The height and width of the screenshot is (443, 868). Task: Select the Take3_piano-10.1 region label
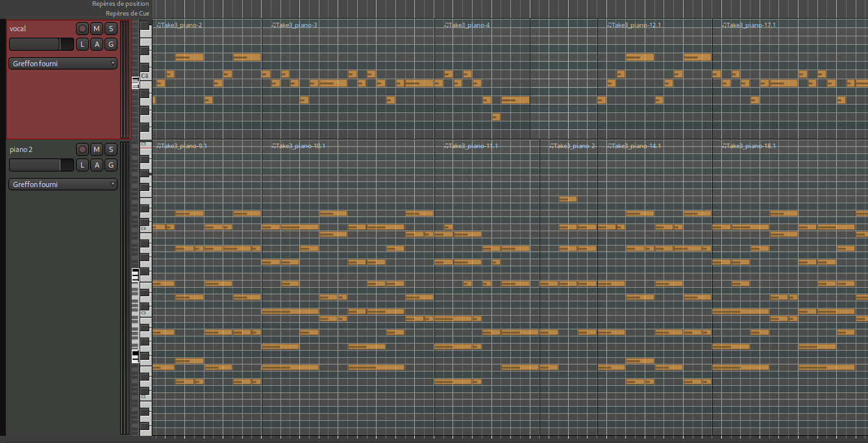pos(300,146)
